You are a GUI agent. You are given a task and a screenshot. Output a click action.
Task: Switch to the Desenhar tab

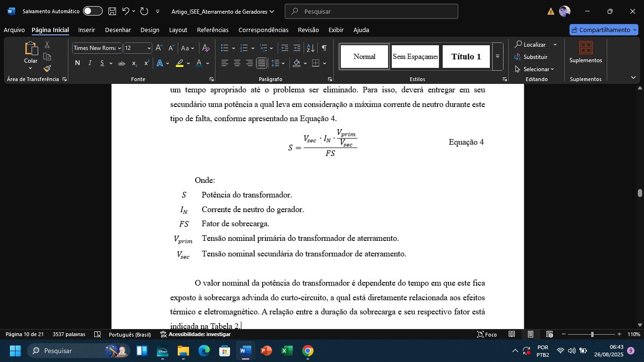click(118, 30)
